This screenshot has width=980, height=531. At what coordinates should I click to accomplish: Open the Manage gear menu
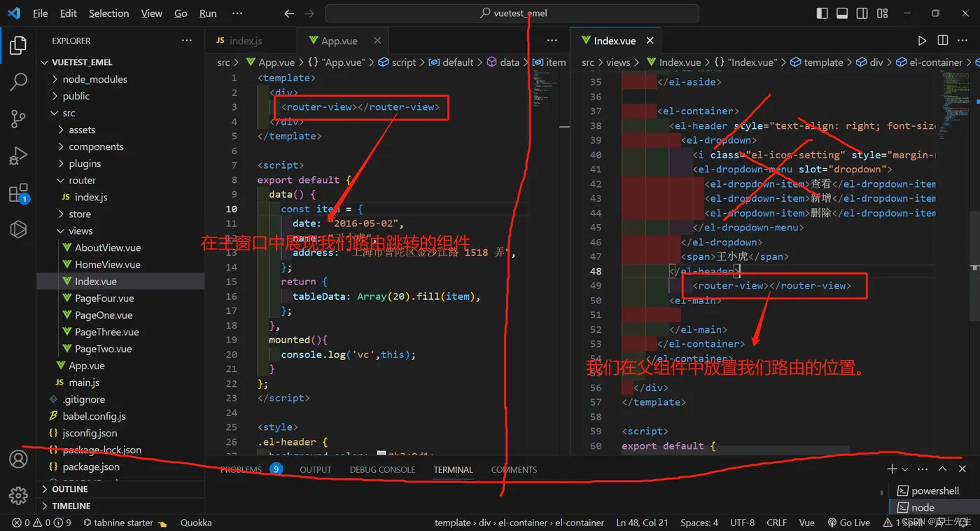(18, 495)
